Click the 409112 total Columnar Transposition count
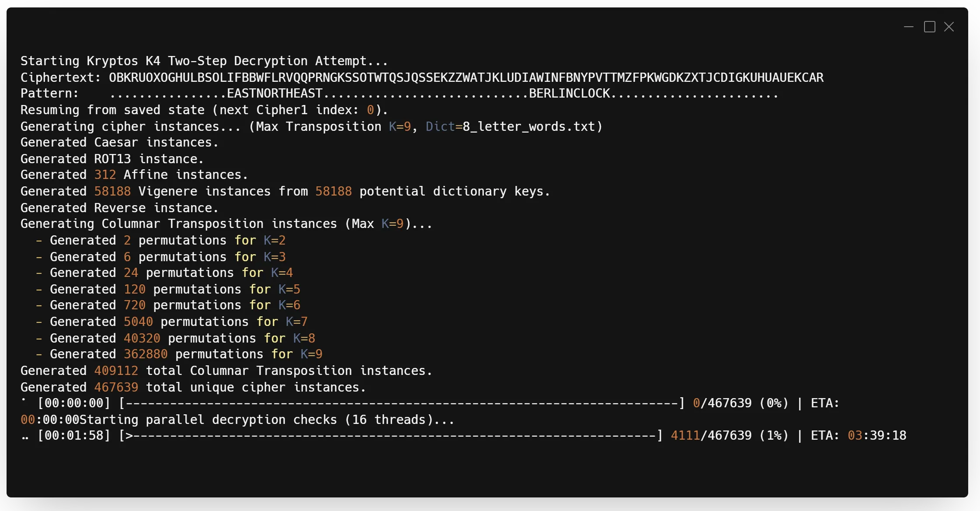Screen dimensions: 980x511 pos(116,371)
